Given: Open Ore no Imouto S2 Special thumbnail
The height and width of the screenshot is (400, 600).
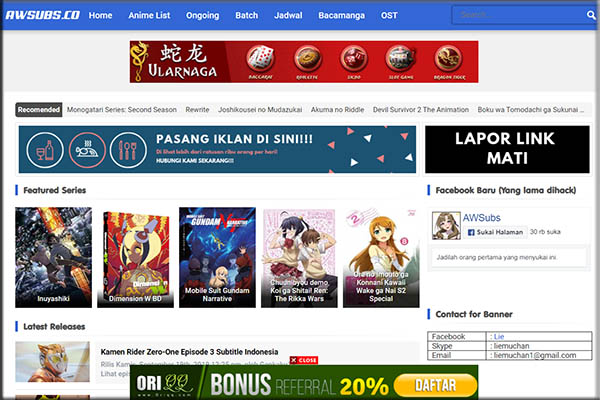Looking at the screenshot, I should pos(381,257).
